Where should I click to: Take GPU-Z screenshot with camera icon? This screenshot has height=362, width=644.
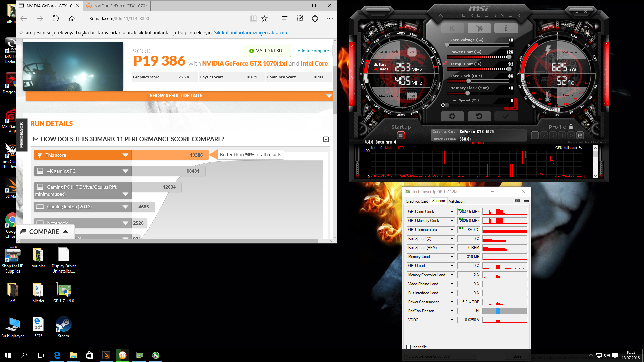click(517, 200)
